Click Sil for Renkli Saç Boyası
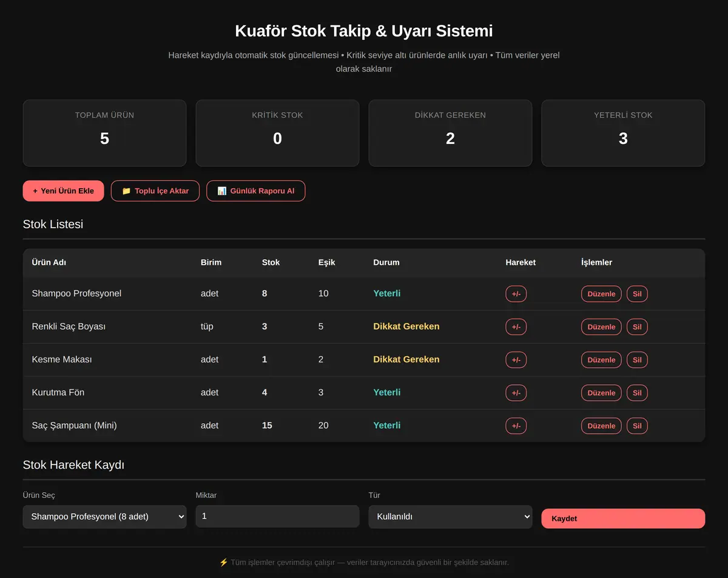 (637, 327)
